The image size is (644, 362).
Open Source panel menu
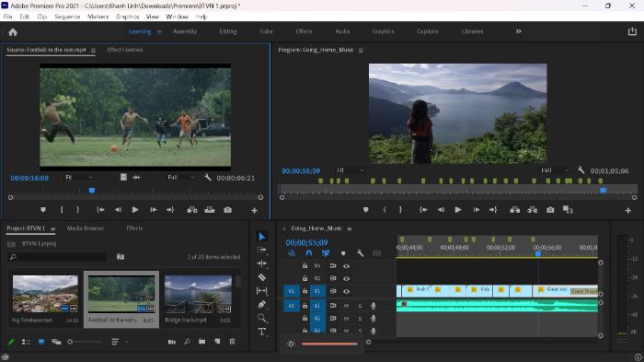click(93, 50)
